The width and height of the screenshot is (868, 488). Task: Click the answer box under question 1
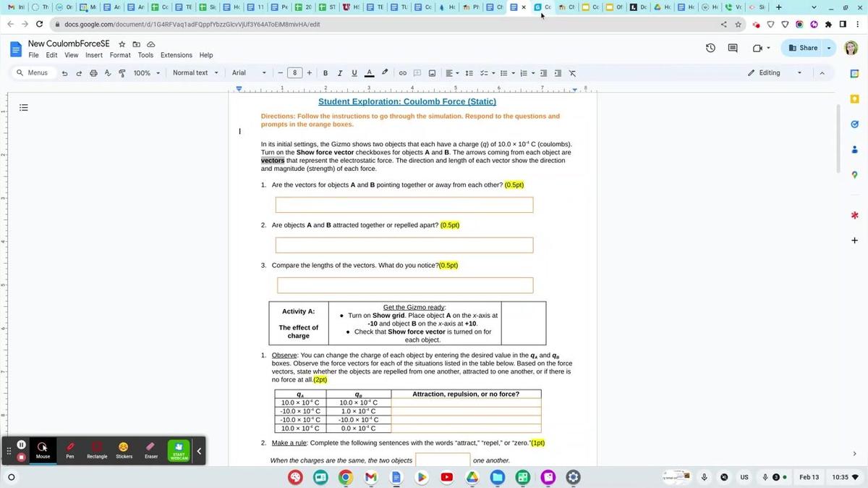click(404, 205)
